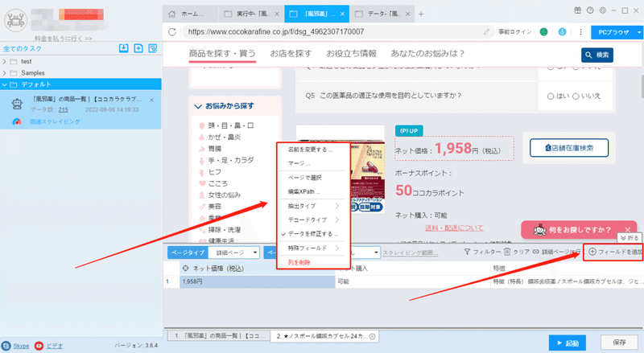
Task: Click the plus new tab icon
Action: [x=421, y=14]
